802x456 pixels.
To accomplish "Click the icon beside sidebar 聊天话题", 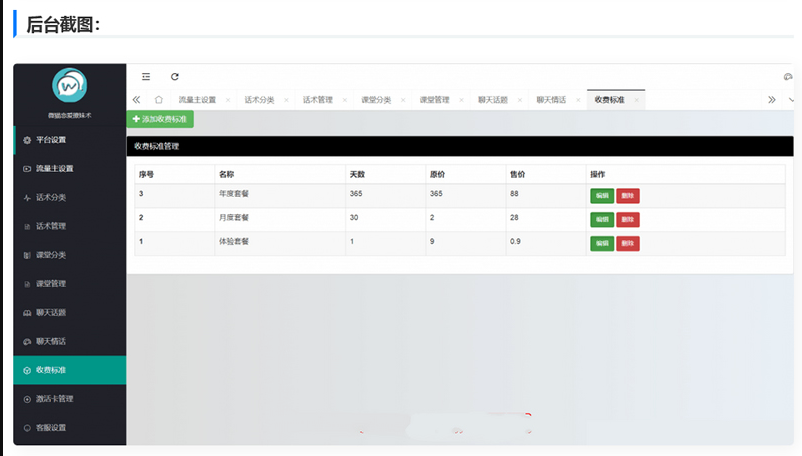I will coord(27,313).
